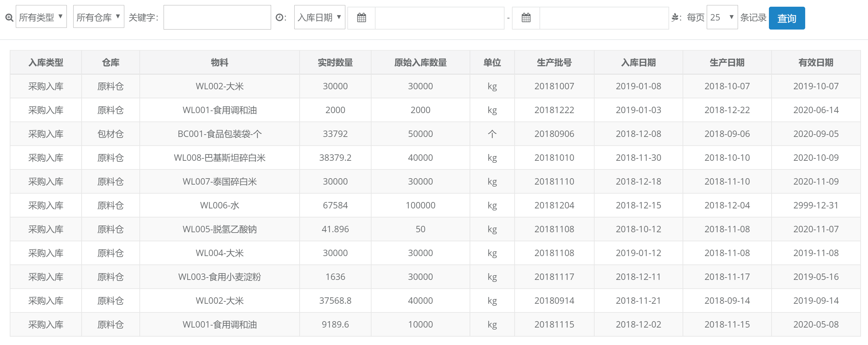Viewport: 868px width, 345px height.
Task: Open the 入库日期 date type dropdown
Action: coord(319,17)
